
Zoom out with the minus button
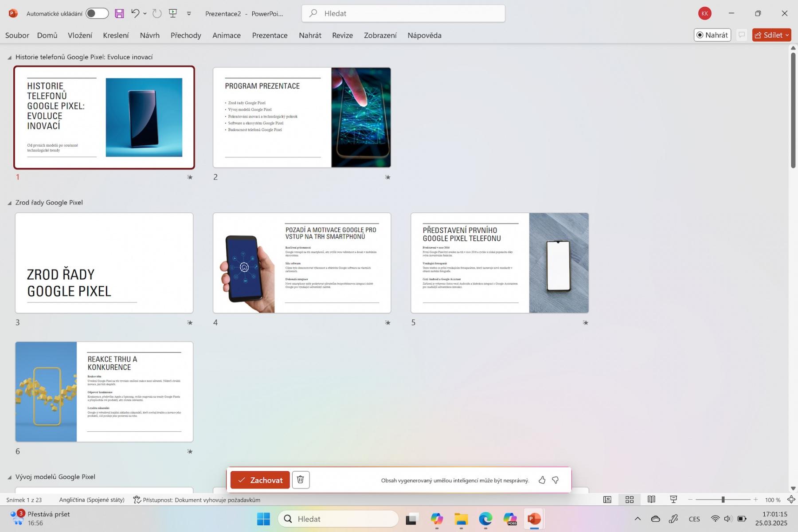(690, 500)
